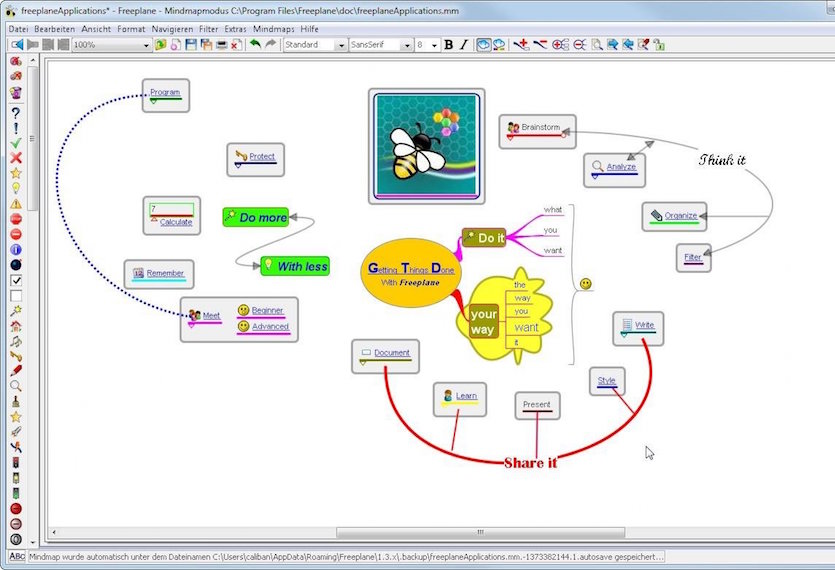Click the green check mark icon
The height and width of the screenshot is (570, 835).
[16, 143]
